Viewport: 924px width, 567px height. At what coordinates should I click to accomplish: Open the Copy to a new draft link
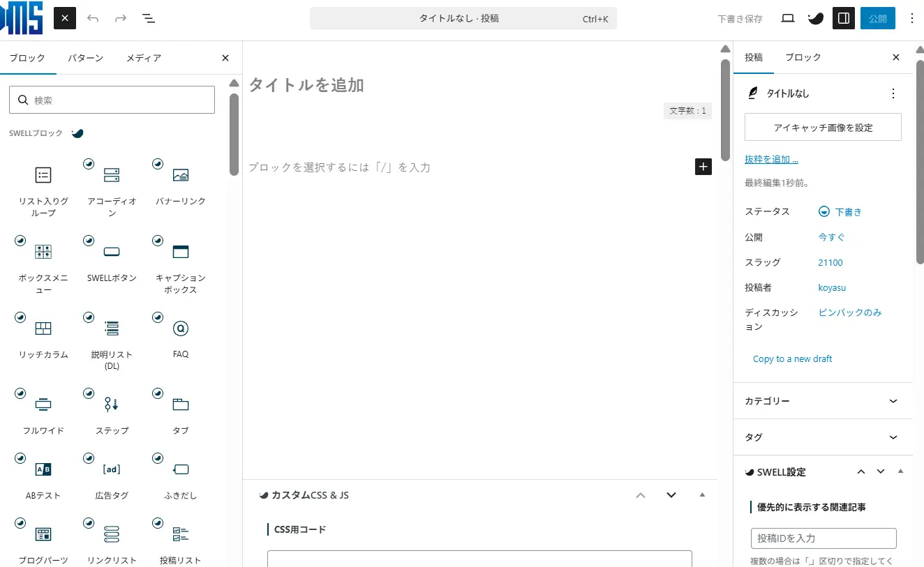(792, 358)
